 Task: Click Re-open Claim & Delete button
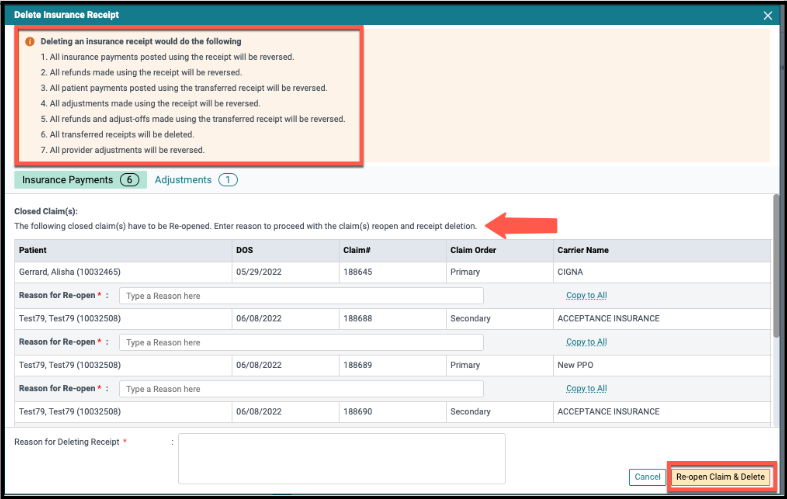coord(720,477)
